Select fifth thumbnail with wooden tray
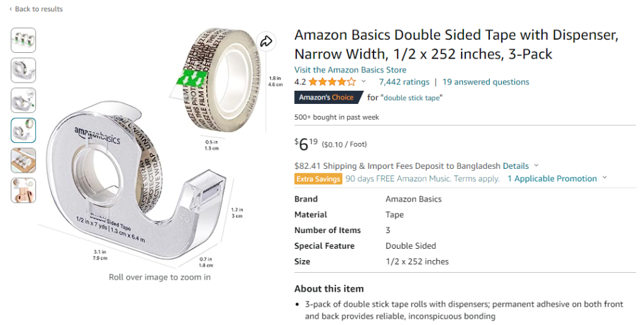Viewport: 644px width, 325px height. (x=23, y=161)
